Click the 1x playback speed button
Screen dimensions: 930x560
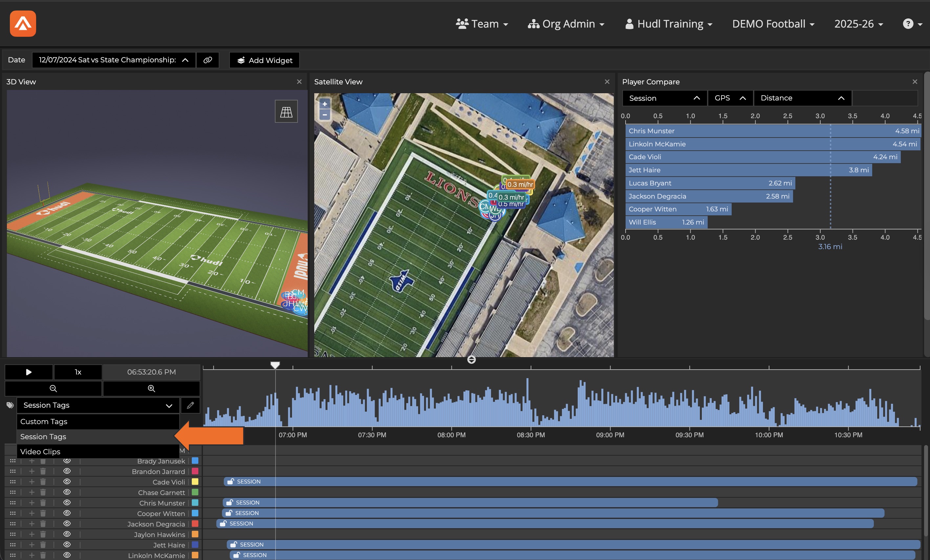click(x=78, y=372)
